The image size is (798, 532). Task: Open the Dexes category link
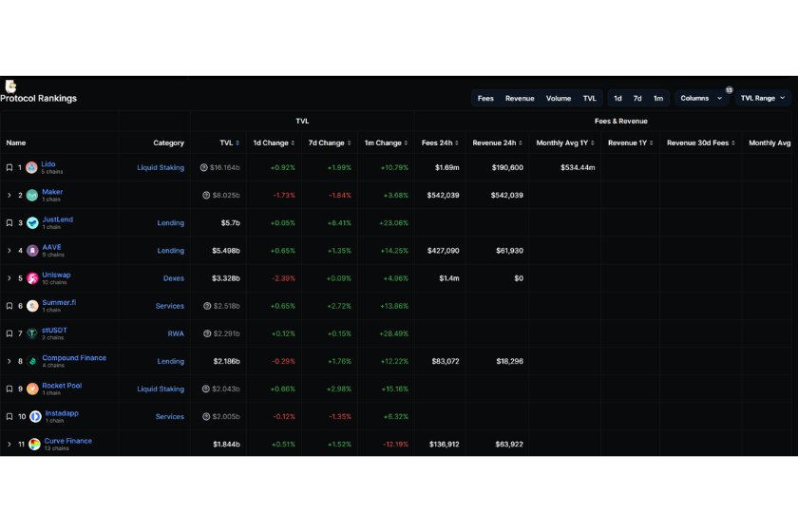pyautogui.click(x=174, y=278)
